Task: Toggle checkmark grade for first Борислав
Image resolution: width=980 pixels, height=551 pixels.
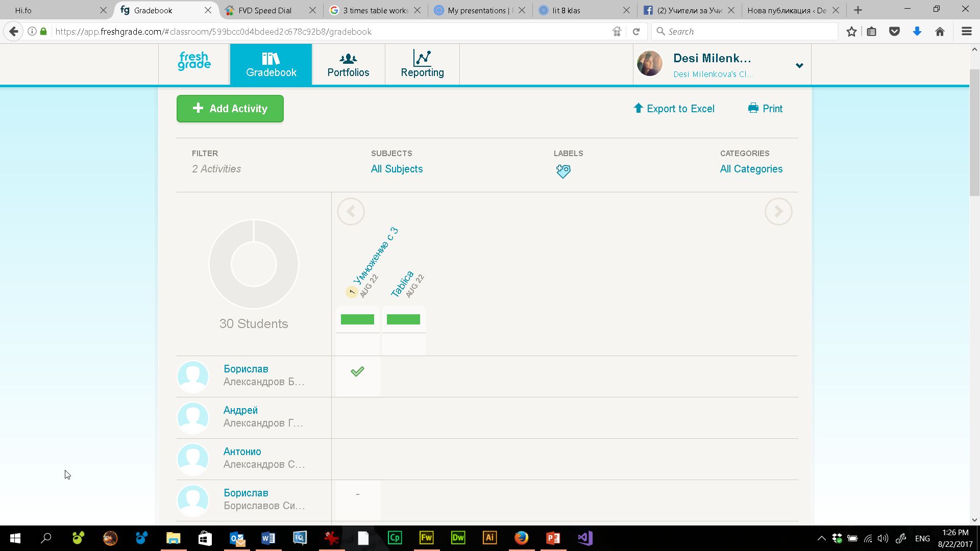Action: pyautogui.click(x=357, y=371)
